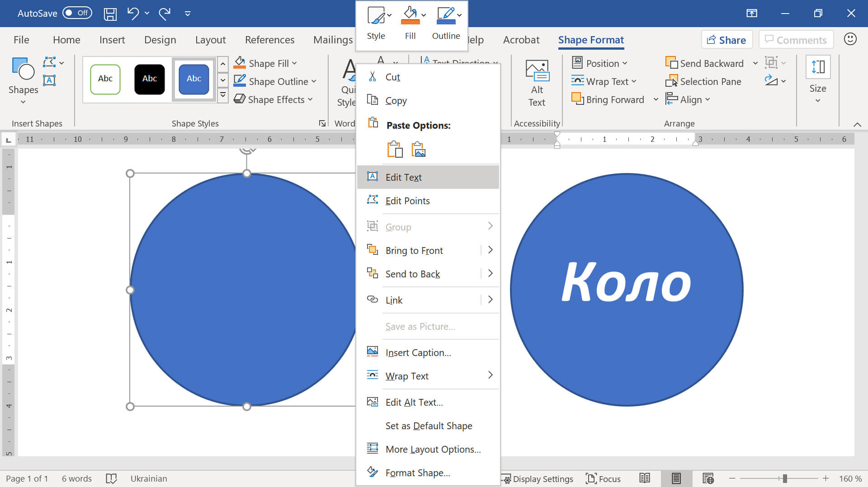Expand the Wrap Text submenu arrow
The width and height of the screenshot is (868, 487).
click(490, 375)
